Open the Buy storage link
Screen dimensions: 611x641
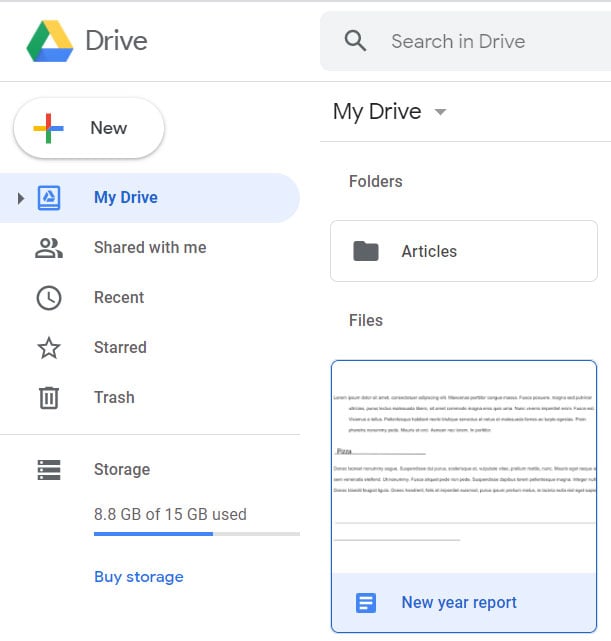(x=139, y=577)
